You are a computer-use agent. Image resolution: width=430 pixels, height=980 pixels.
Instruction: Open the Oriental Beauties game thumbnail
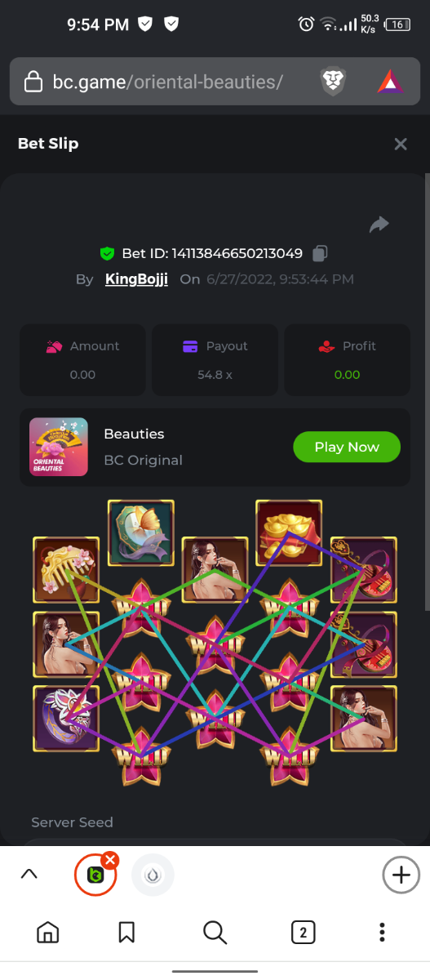pyautogui.click(x=59, y=447)
